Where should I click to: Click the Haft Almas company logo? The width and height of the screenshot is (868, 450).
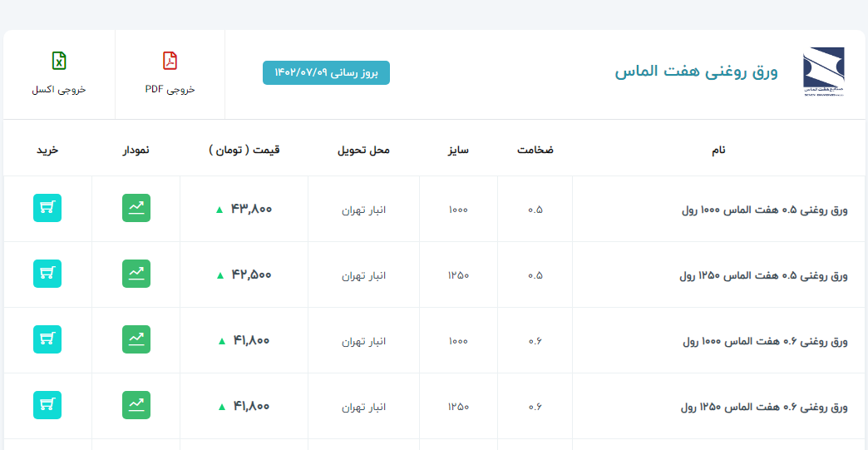(x=823, y=72)
